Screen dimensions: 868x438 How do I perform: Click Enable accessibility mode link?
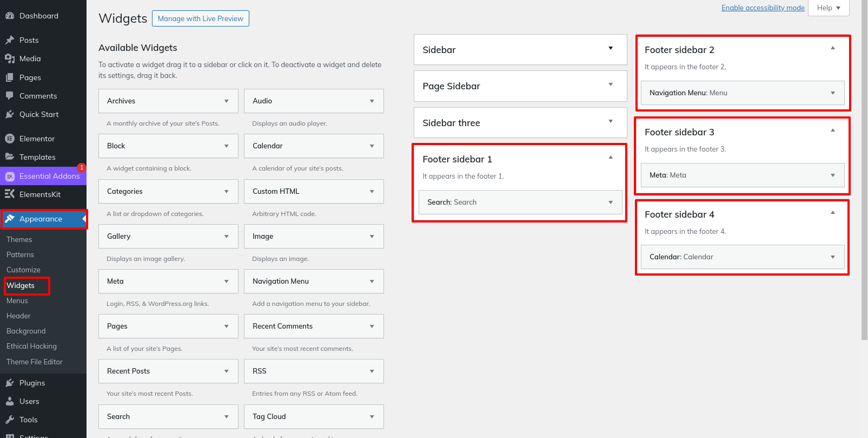(763, 8)
